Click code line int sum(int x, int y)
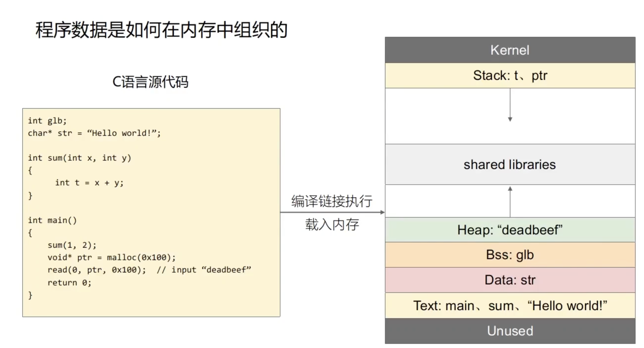This screenshot has height=348, width=644. (x=80, y=158)
